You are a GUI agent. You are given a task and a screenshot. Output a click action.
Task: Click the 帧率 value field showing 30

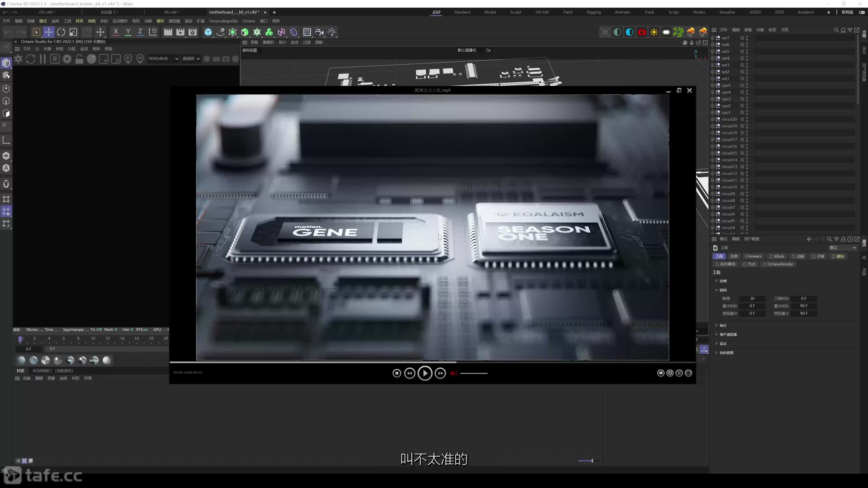pyautogui.click(x=752, y=299)
